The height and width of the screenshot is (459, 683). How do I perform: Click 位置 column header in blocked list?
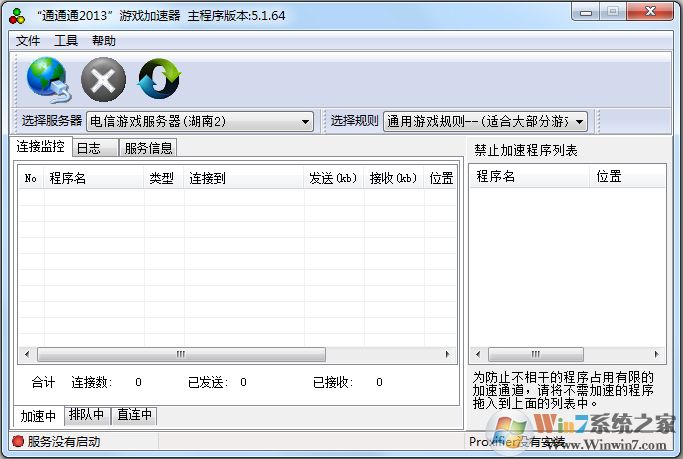pyautogui.click(x=625, y=176)
